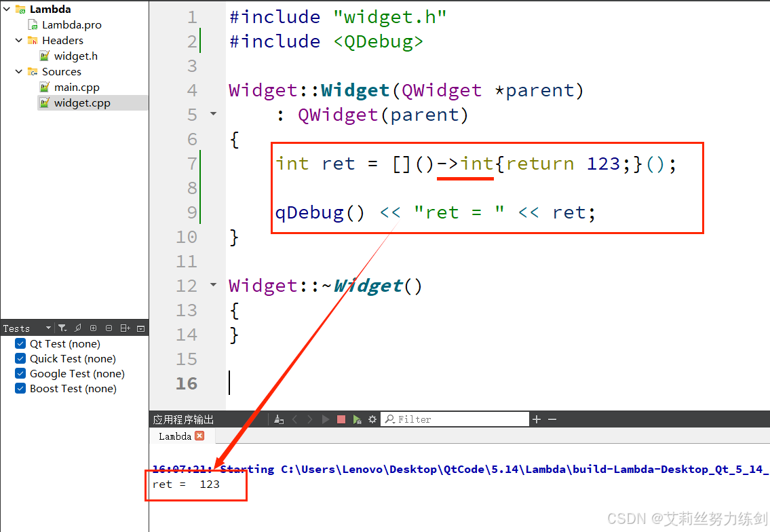Screen dimensions: 770x532
Task: Uncheck the Quick Test checkbox
Action: click(x=20, y=358)
